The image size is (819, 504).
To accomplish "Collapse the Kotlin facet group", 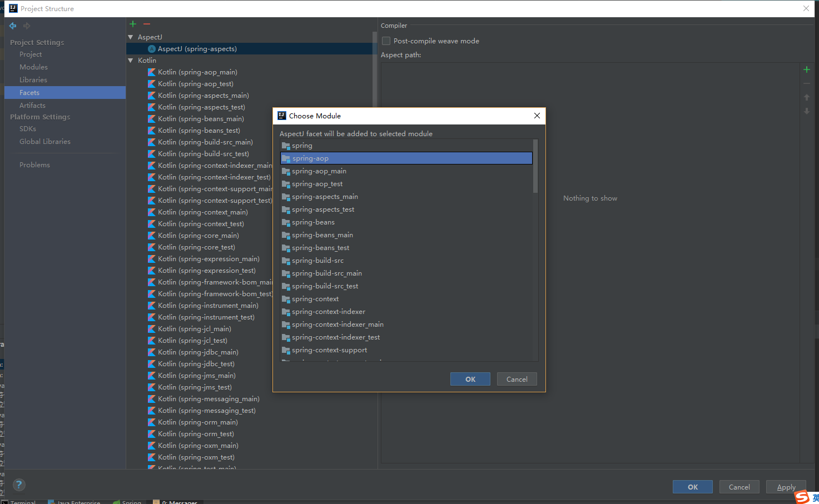I will (x=131, y=61).
